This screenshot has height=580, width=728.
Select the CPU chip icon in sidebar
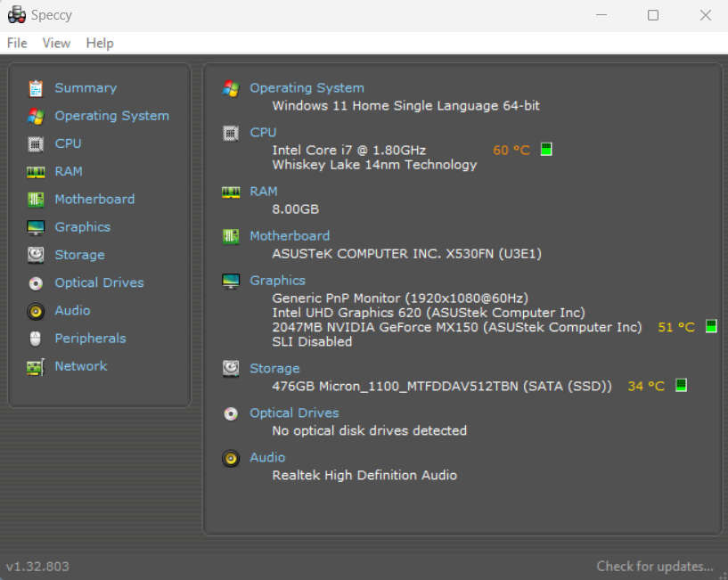coord(36,143)
